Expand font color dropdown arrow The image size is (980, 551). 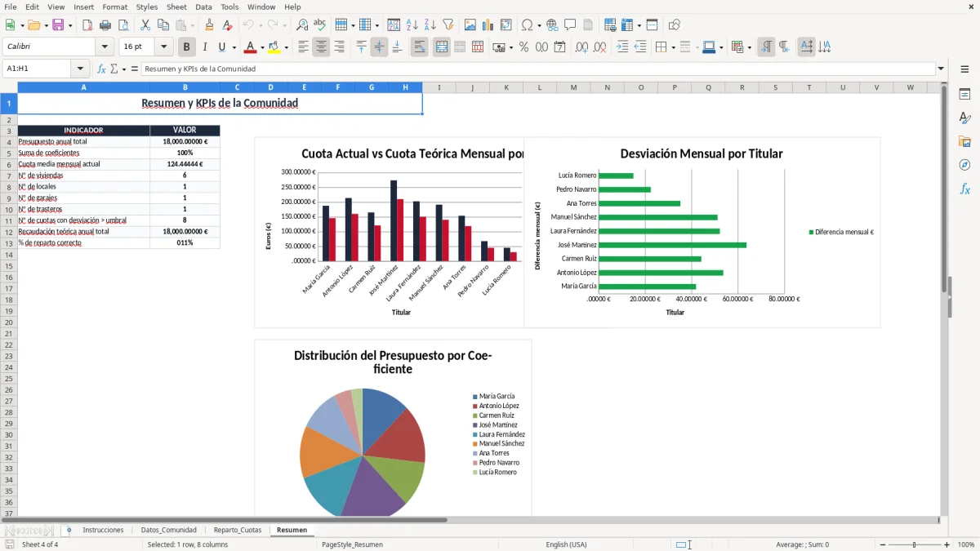point(262,47)
